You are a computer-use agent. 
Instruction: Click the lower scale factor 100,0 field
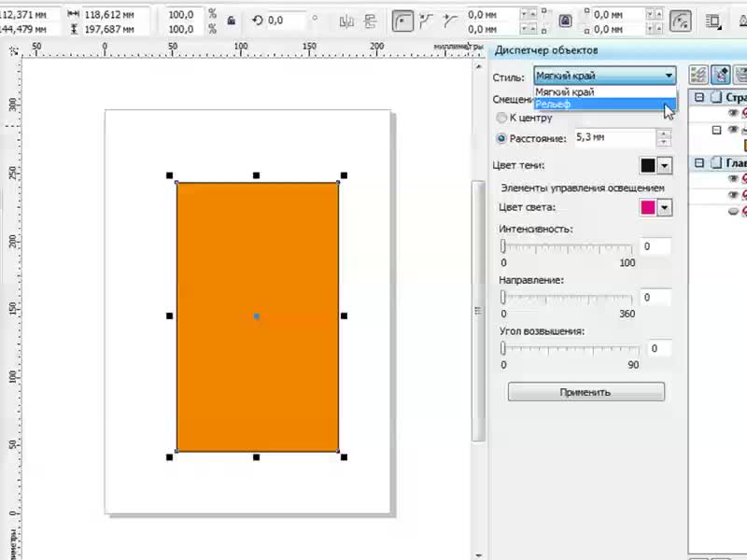point(184,29)
